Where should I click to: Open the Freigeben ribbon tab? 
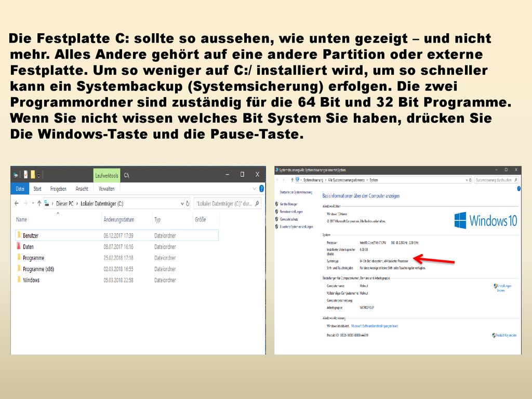(x=58, y=189)
